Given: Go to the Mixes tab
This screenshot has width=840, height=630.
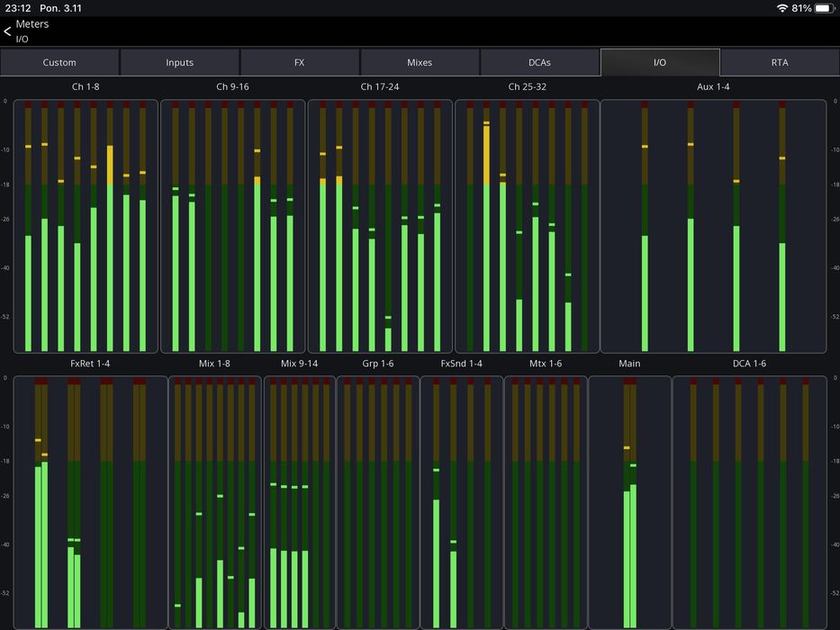Looking at the screenshot, I should coord(420,63).
